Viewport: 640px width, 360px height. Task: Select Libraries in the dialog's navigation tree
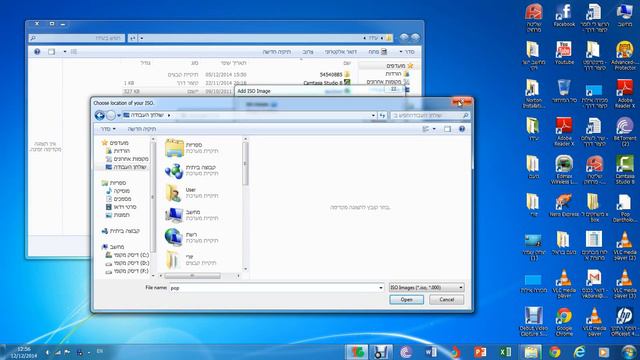point(114,183)
